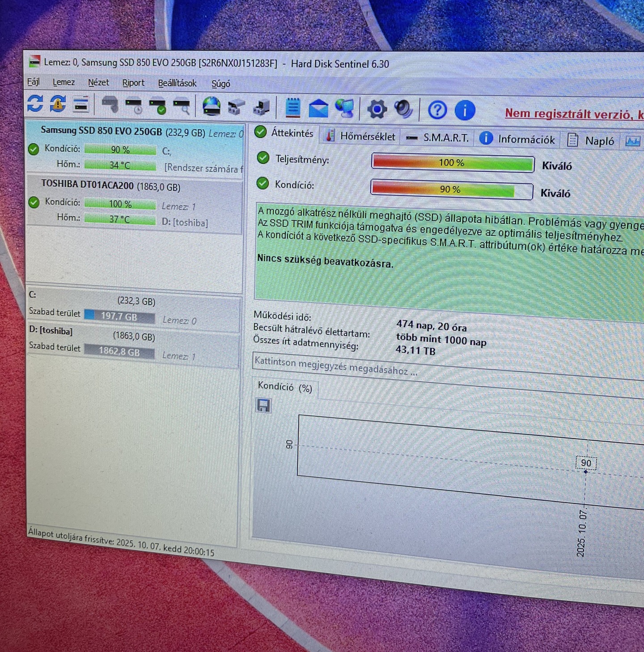This screenshot has width=644, height=652.
Task: Click the TOSHIBA 100 % Kondíció bar
Action: pyautogui.click(x=120, y=204)
